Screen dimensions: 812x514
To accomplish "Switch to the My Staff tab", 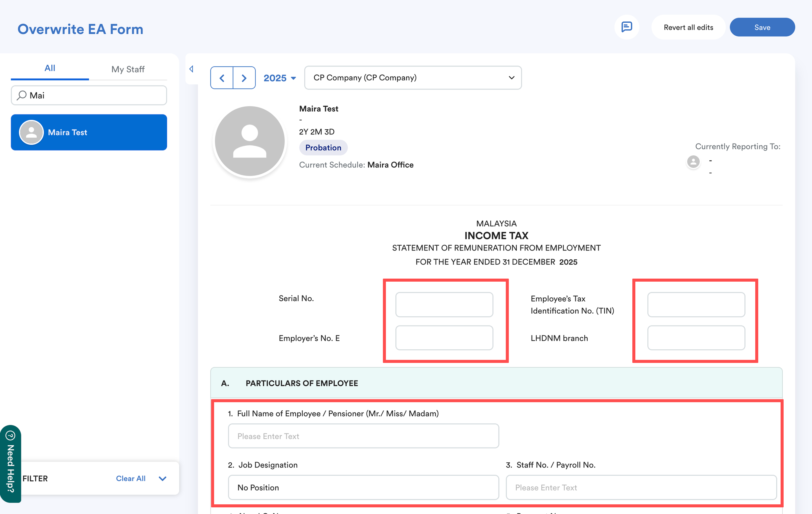I will pyautogui.click(x=128, y=69).
